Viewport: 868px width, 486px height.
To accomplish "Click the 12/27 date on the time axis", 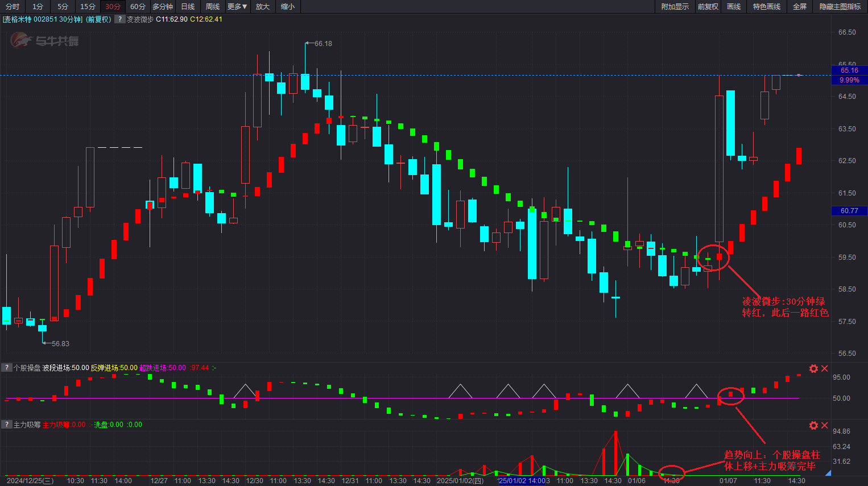I will pyautogui.click(x=159, y=481).
